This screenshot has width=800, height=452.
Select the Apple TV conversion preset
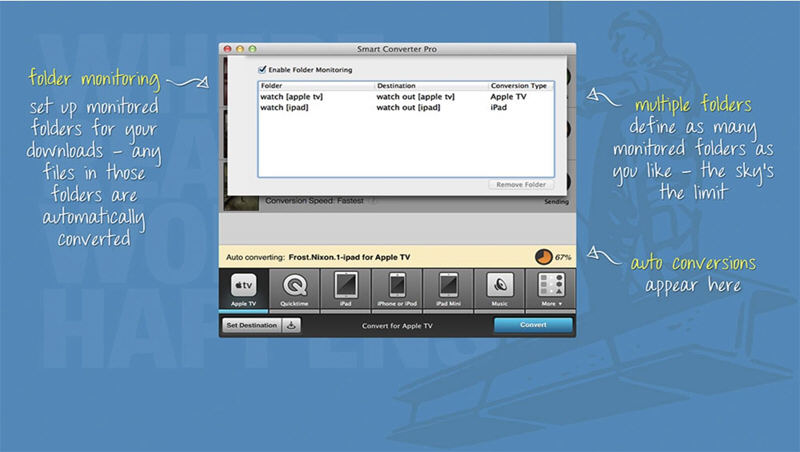[244, 290]
